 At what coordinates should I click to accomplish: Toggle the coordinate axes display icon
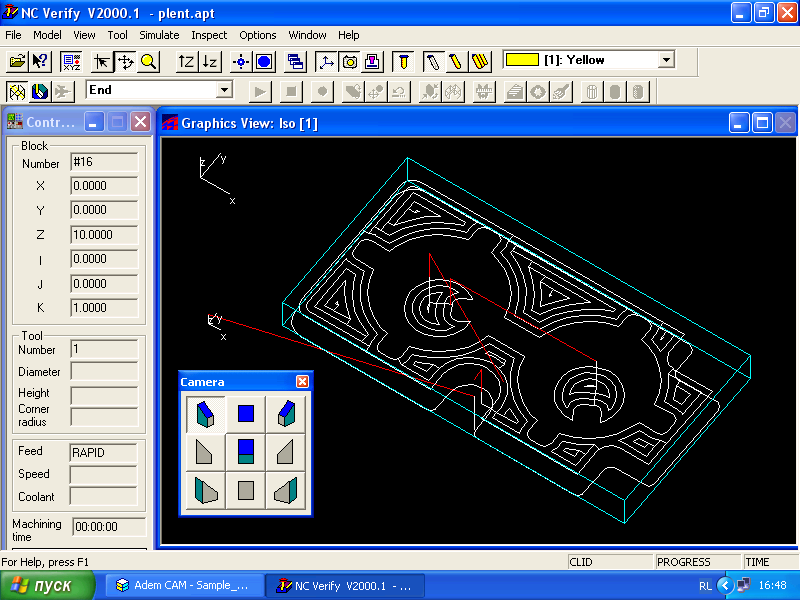pos(326,62)
